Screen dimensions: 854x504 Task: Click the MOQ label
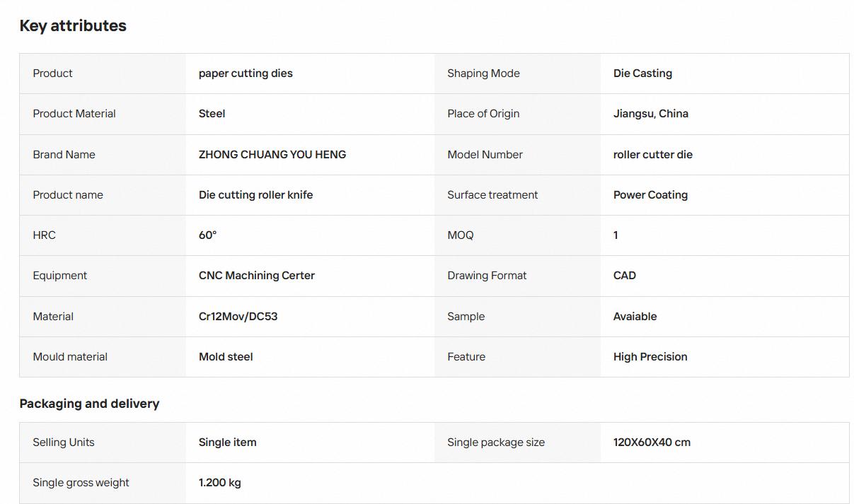point(461,235)
